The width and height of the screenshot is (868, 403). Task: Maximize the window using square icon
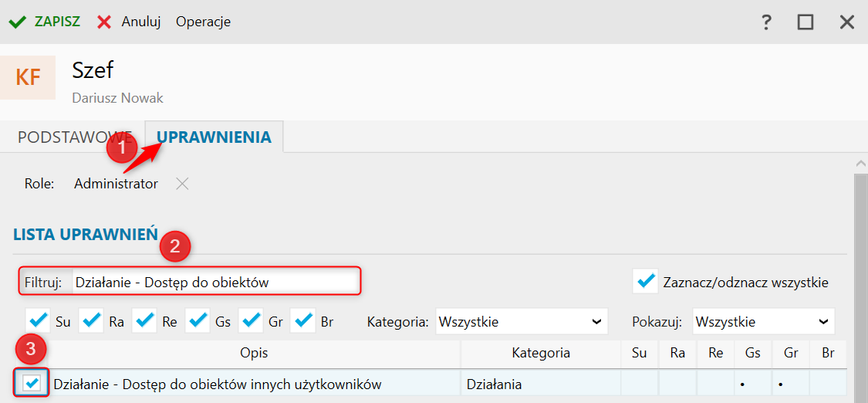coord(806,22)
